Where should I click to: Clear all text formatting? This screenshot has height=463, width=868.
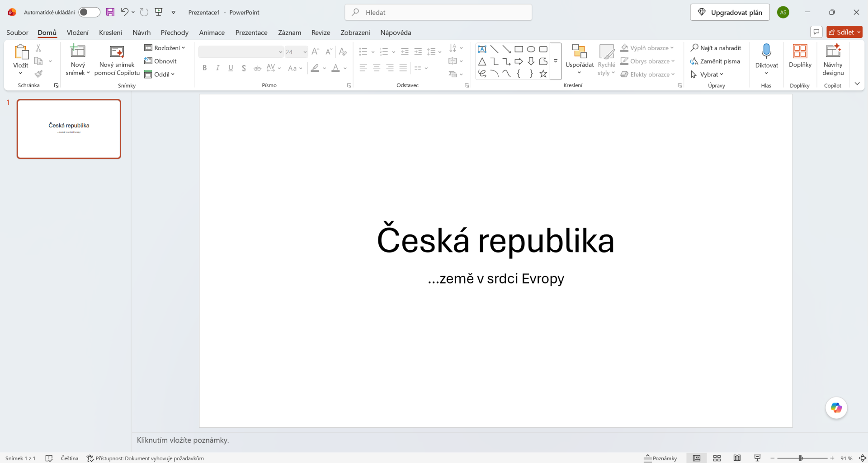coord(343,51)
